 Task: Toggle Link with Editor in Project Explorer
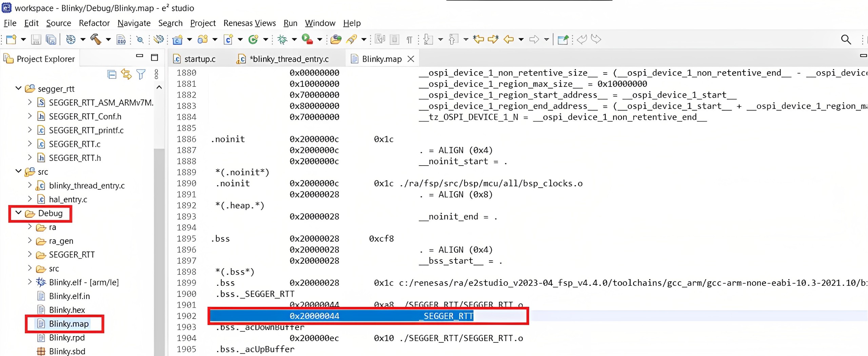coord(126,74)
